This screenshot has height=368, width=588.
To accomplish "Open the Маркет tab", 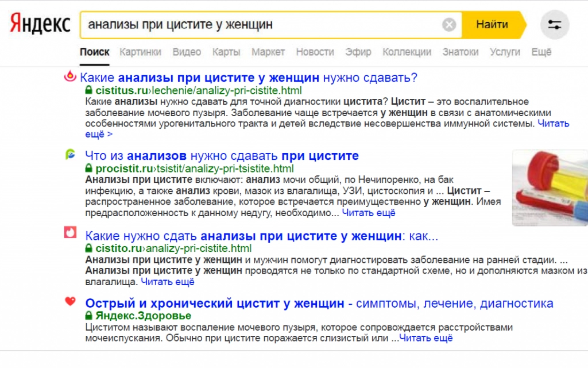I will 268,52.
